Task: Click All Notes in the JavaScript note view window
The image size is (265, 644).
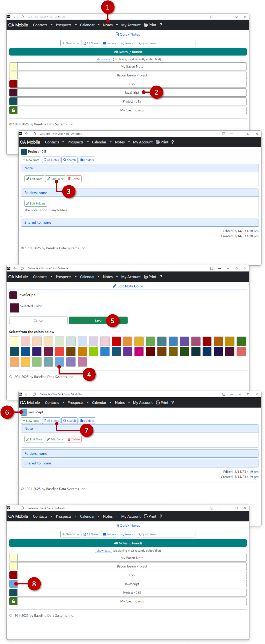Action: [x=51, y=421]
